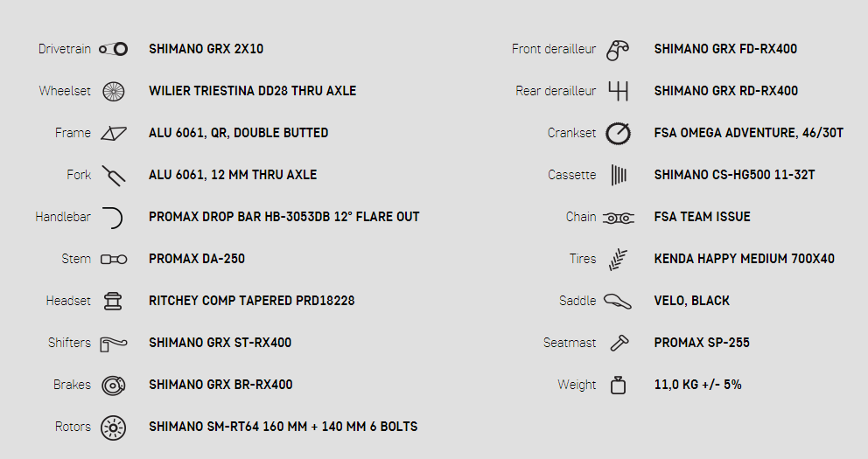The width and height of the screenshot is (868, 459).
Task: Click the fork icon
Action: pos(114,175)
